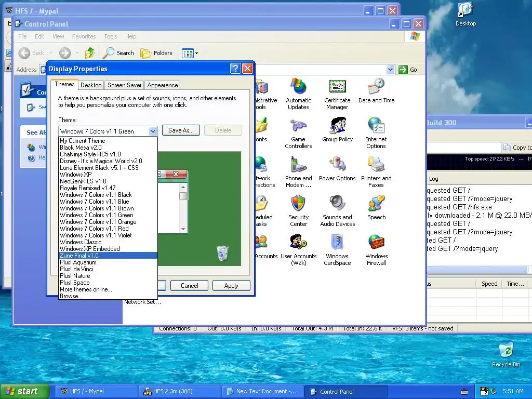The height and width of the screenshot is (399, 532).
Task: Open the Edit menu in Control Panel
Action: pyautogui.click(x=39, y=36)
